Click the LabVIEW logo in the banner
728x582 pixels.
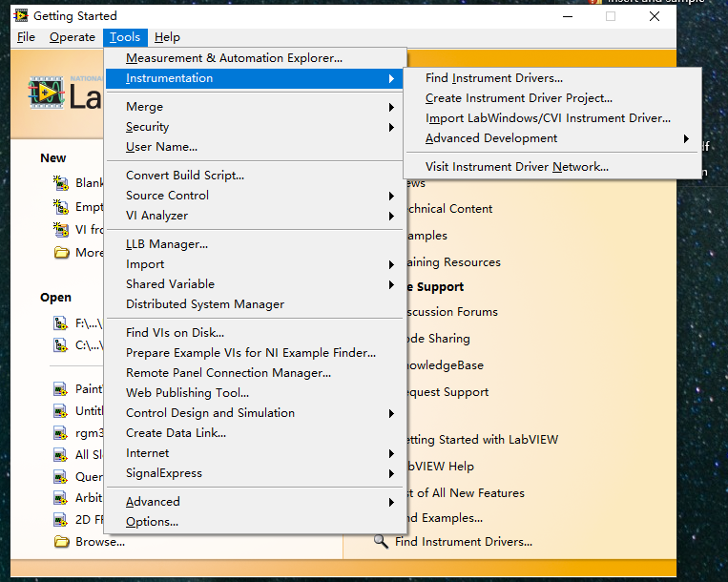46,93
